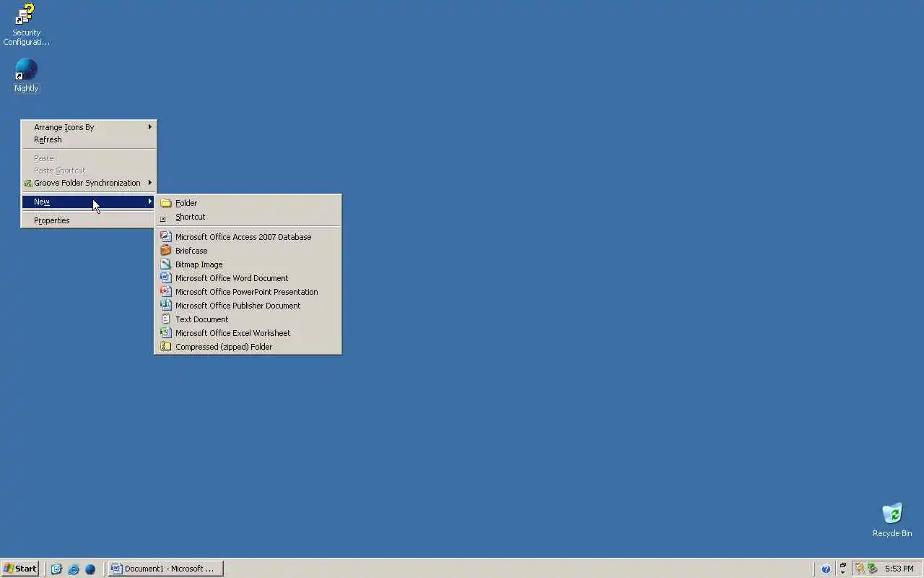Launch Internet Explorer from Quick Launch
Screen dimensions: 924x578
coord(74,569)
